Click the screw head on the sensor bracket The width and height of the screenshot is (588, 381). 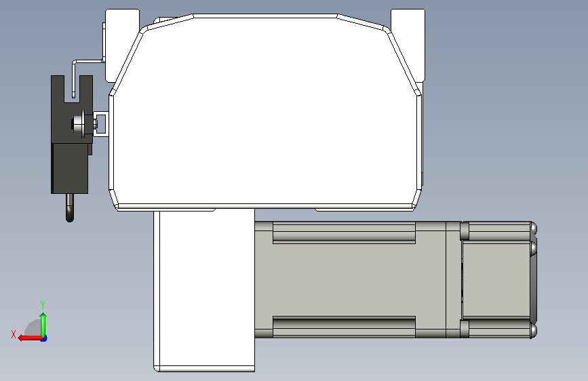[77, 123]
